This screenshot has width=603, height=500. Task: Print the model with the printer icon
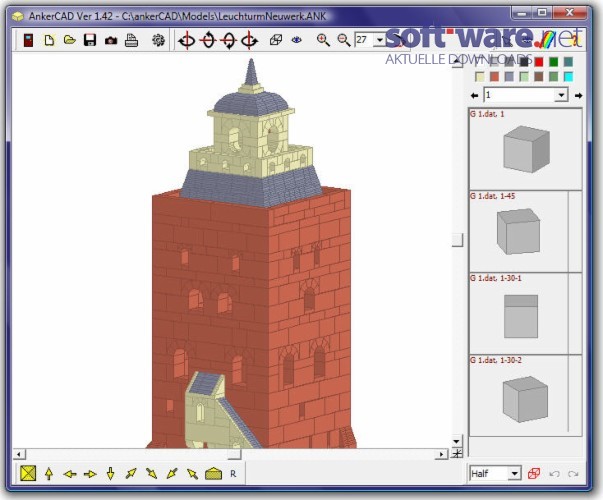[132, 40]
